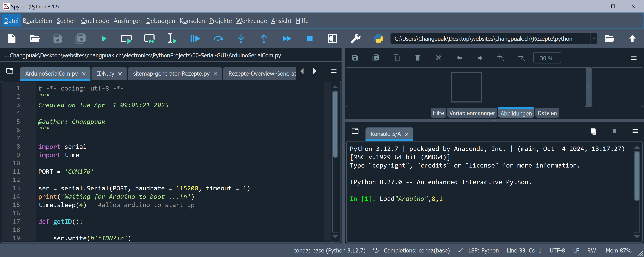Step into the function with the down arrow icon
Screen dimensions: 644x257
coord(241,39)
